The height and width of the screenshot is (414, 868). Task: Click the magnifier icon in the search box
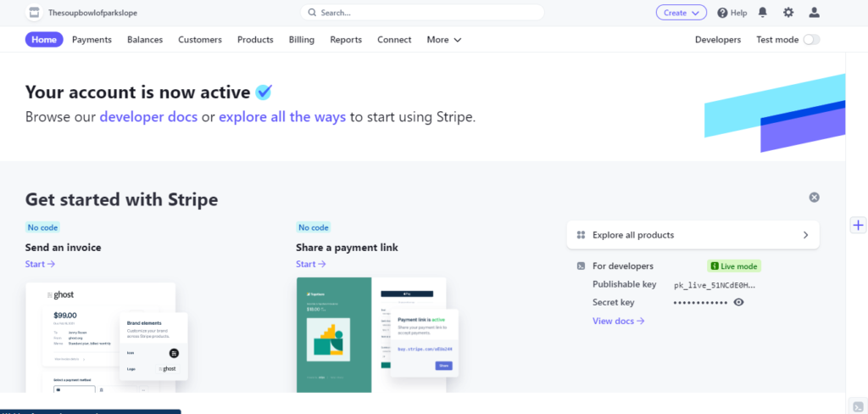(312, 12)
